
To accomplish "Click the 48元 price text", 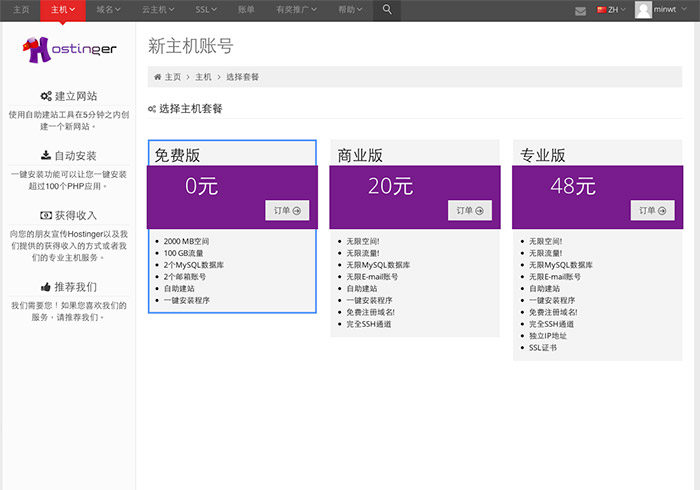I will coord(573,186).
